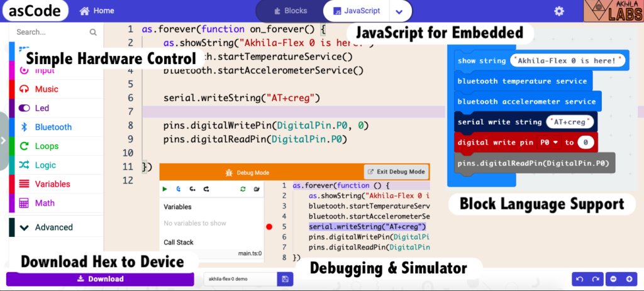Restart the debug session with green arrows

coord(243,189)
